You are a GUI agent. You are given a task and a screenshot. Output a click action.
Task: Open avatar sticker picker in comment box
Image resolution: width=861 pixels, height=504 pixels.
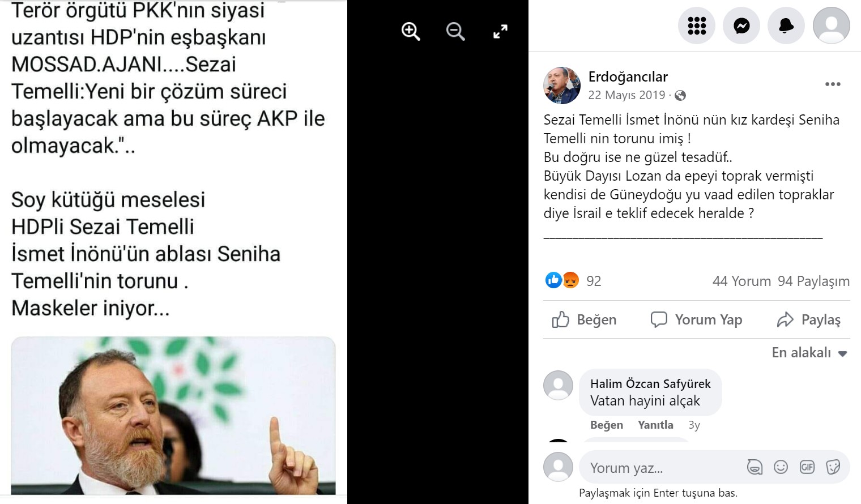click(x=755, y=467)
